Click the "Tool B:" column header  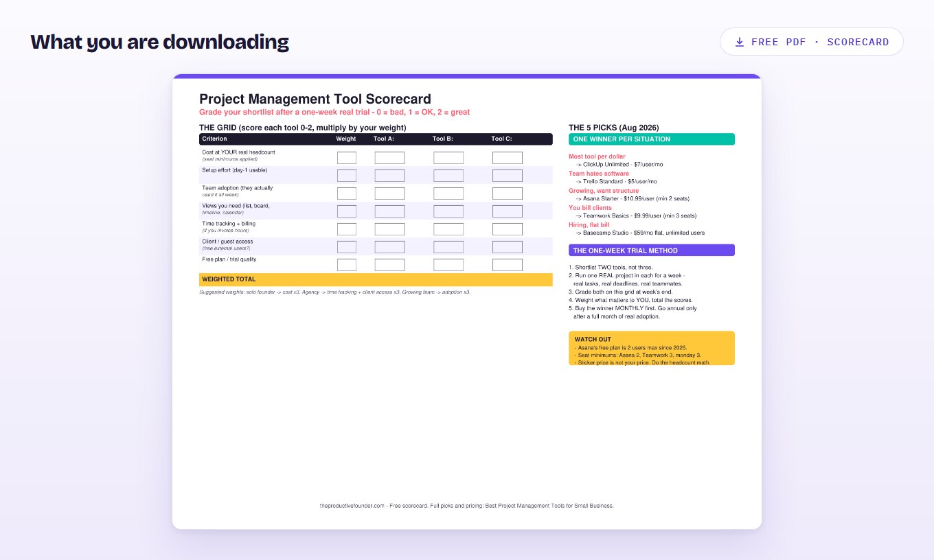[x=443, y=139]
